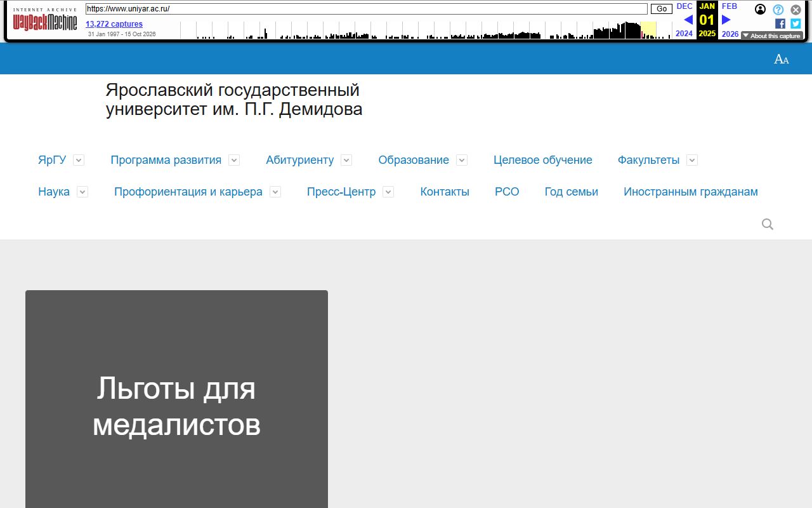This screenshot has width=812, height=508.
Task: Click the university name heading link
Action: tap(234, 100)
